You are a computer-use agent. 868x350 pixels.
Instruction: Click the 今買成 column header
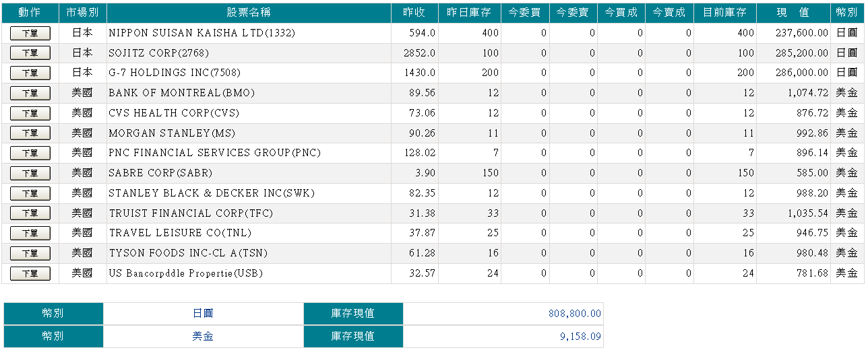(x=621, y=13)
